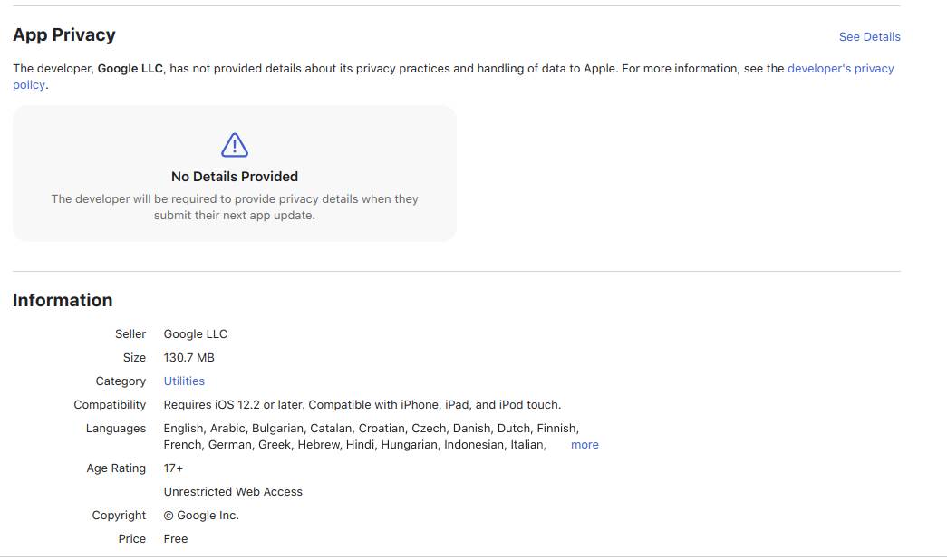Click the Compatibility requirements text
The image size is (947, 560).
[362, 404]
